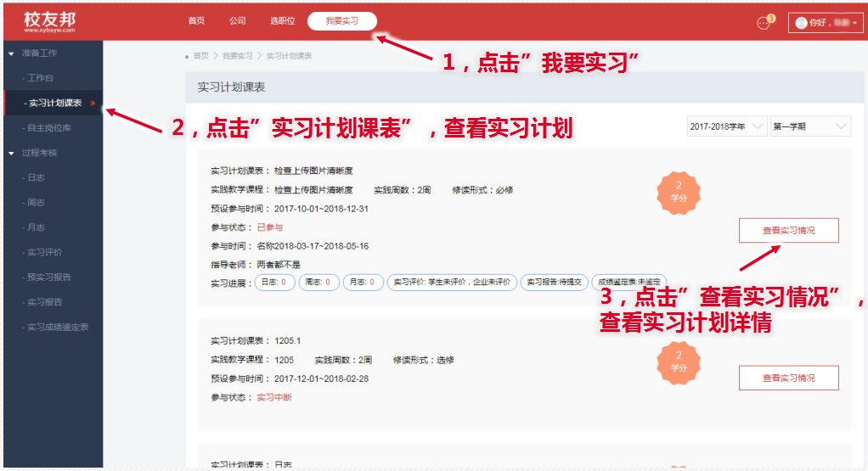Screen dimensions: 868x471
Task: Click second plan's 2学分 credit badge
Action: coord(679,362)
